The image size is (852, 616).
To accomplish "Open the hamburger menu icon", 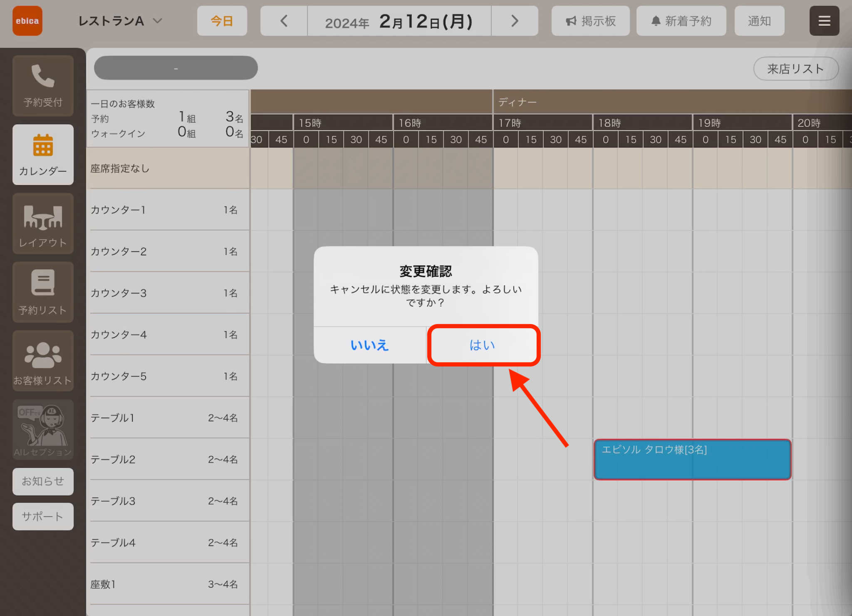I will click(824, 21).
